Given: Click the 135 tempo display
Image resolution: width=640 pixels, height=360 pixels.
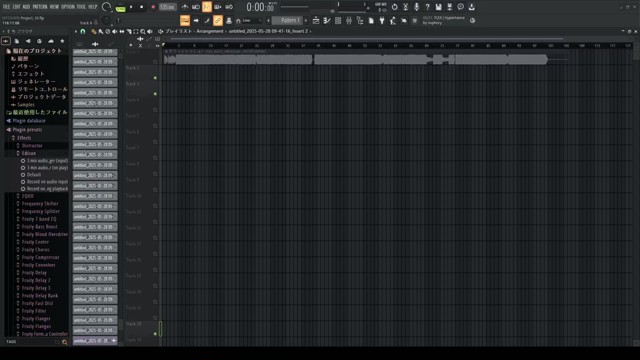Looking at the screenshot, I should (167, 7).
